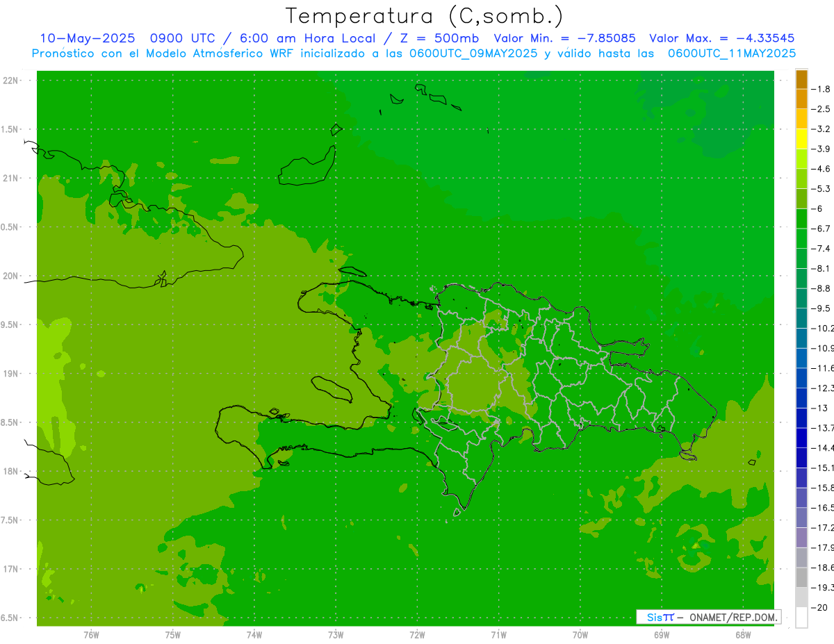Click the 'ONAMET/REP.DOM.' credit label
The width and height of the screenshot is (834, 644).
733,617
